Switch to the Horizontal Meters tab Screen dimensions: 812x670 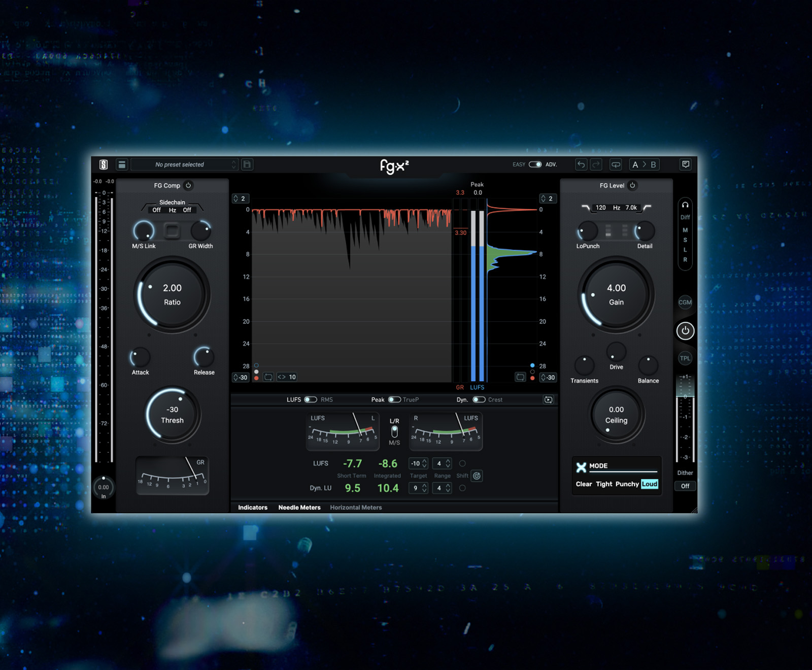(x=356, y=508)
